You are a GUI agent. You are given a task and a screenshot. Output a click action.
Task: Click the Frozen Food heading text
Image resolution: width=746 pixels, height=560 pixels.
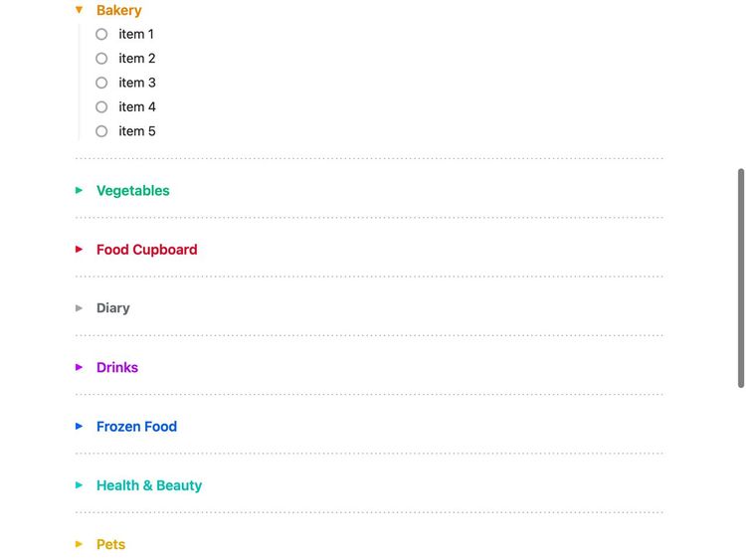[136, 427]
